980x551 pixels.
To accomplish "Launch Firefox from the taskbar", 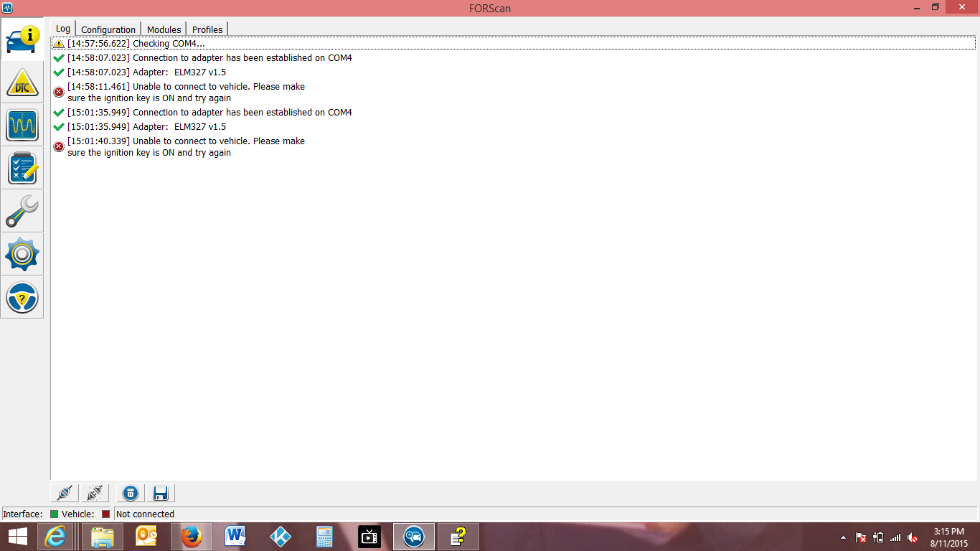I will click(190, 536).
